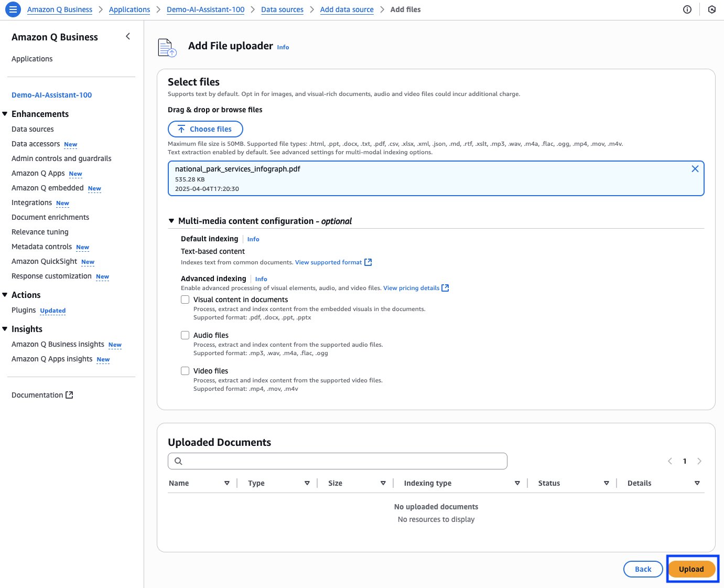The image size is (724, 588).
Task: Click the Documentation external link icon
Action: pyautogui.click(x=69, y=395)
